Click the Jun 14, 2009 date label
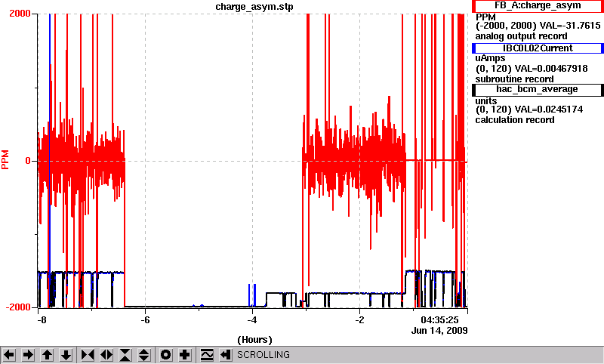 click(439, 331)
